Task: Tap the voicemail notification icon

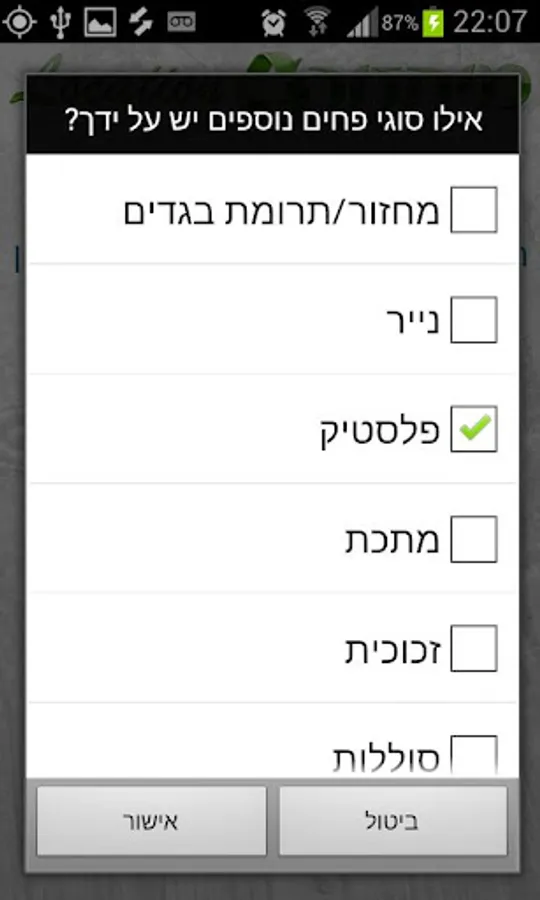Action: pos(181,22)
